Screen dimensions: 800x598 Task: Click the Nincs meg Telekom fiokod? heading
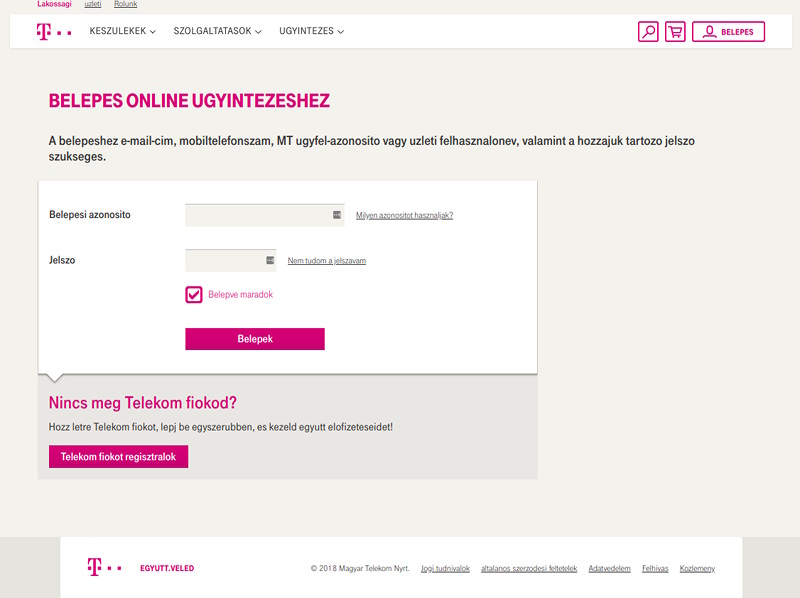point(143,403)
